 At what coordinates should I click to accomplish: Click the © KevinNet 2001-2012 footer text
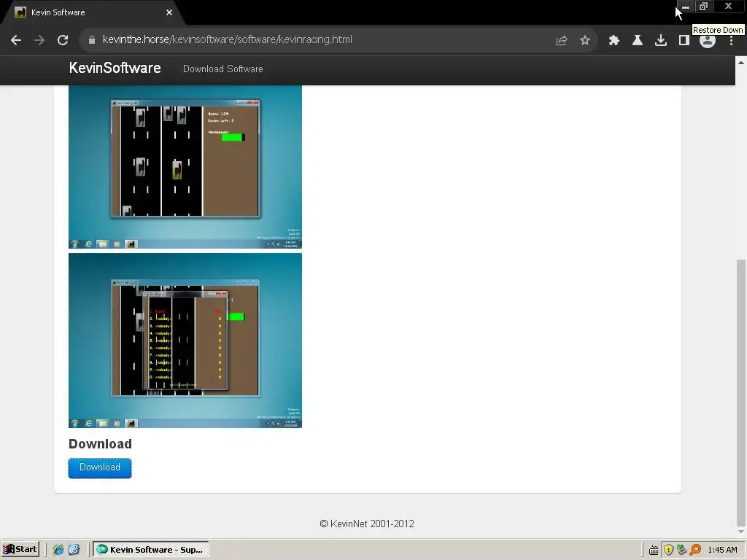click(x=367, y=524)
